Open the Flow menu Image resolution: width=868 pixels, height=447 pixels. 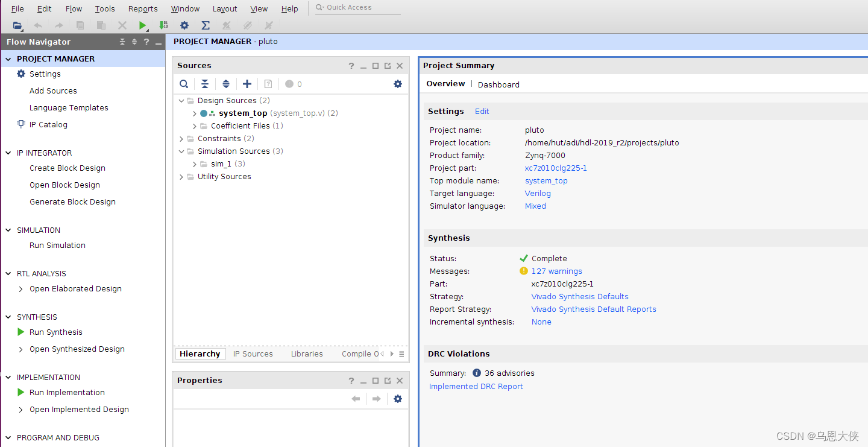tap(74, 8)
